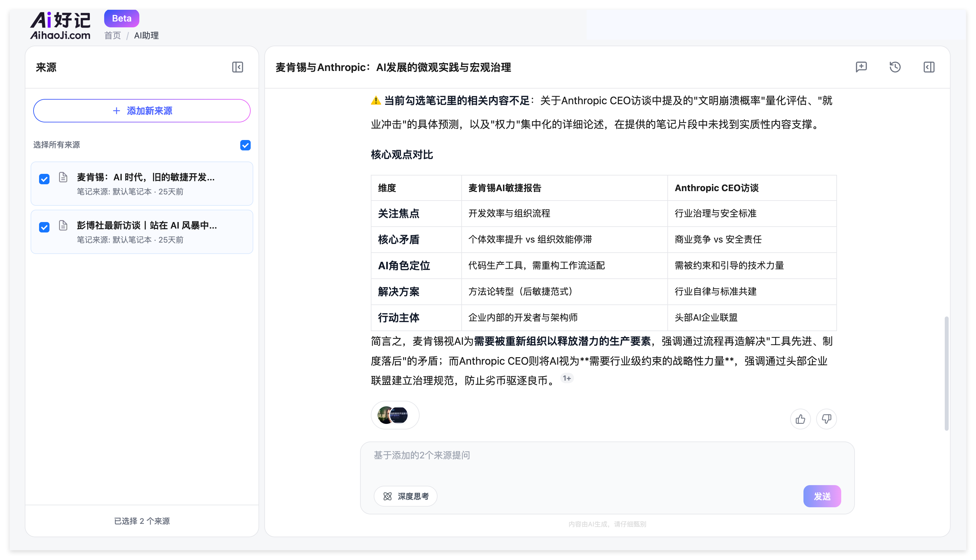Viewport: 976px width, 560px height.
Task: Send the question with 发送
Action: tap(822, 496)
